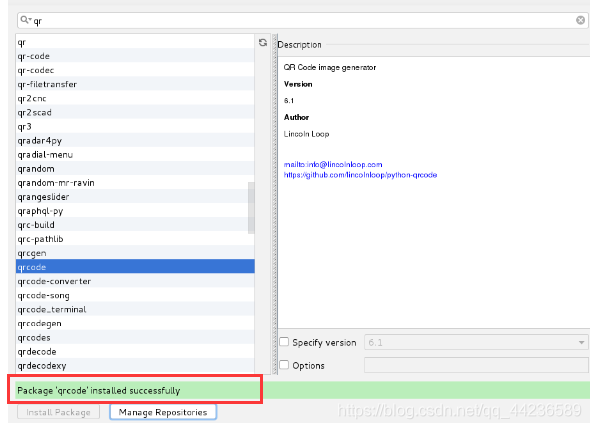The height and width of the screenshot is (429, 591).
Task: Select the 'qrcode-converter' package
Action: 135,281
